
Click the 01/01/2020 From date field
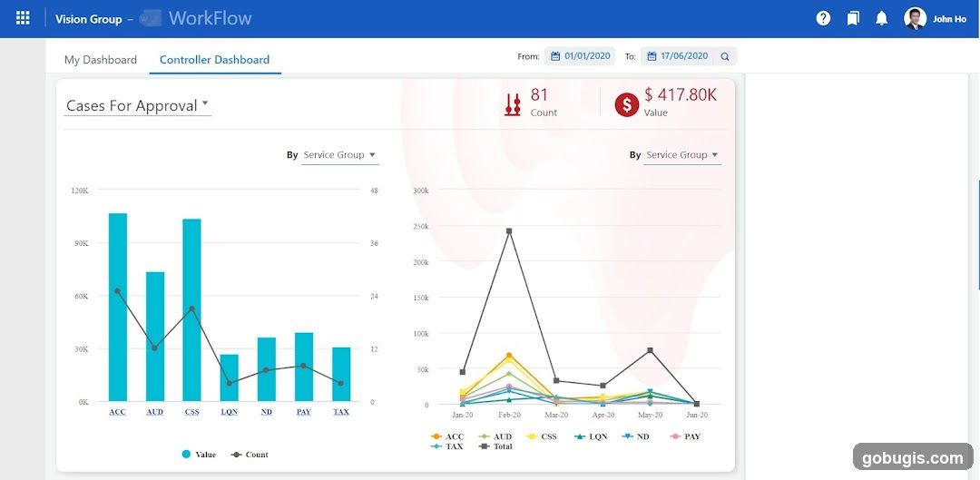[579, 56]
